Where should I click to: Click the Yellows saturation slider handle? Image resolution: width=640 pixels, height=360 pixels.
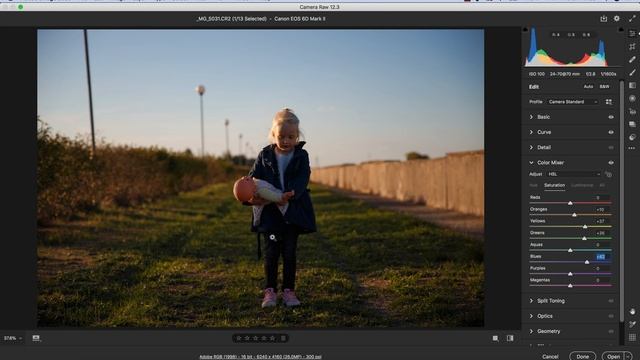pyautogui.click(x=585, y=226)
